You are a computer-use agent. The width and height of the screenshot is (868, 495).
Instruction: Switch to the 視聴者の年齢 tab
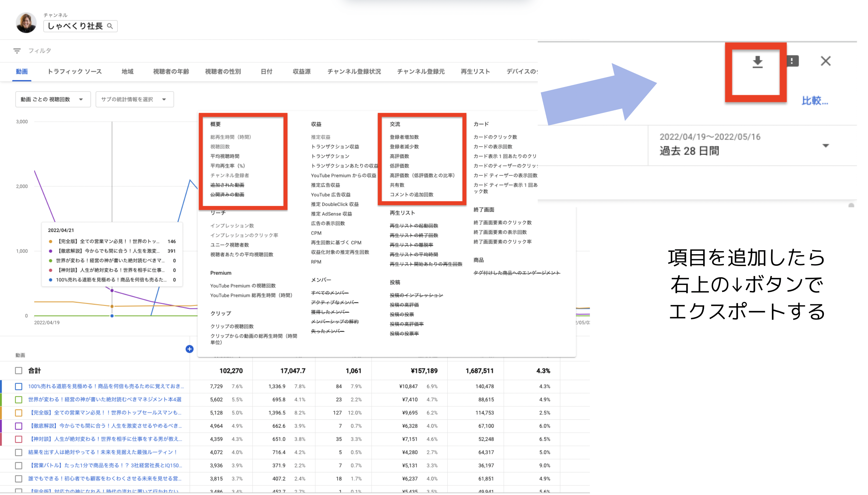pos(170,71)
